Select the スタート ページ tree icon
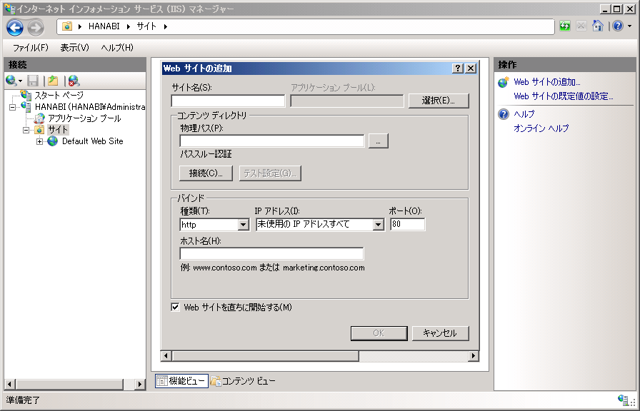This screenshot has height=411, width=640. [27, 96]
